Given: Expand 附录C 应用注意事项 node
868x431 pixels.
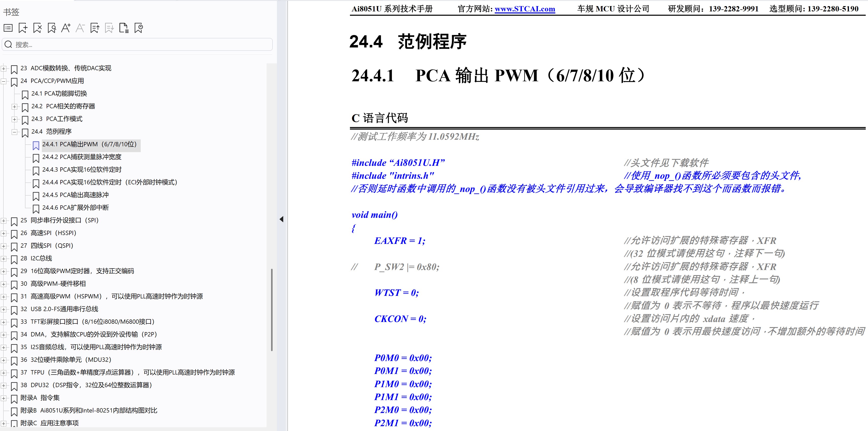Looking at the screenshot, I should tap(3, 423).
